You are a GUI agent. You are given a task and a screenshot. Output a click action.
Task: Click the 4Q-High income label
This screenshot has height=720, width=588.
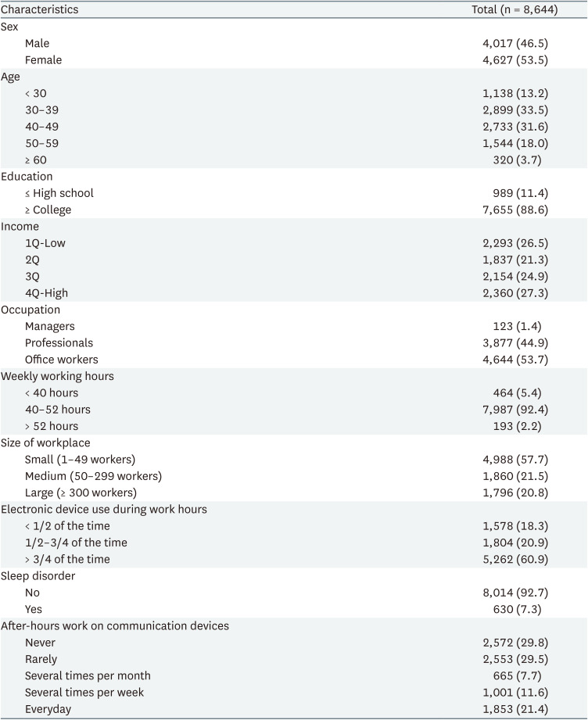click(x=46, y=293)
